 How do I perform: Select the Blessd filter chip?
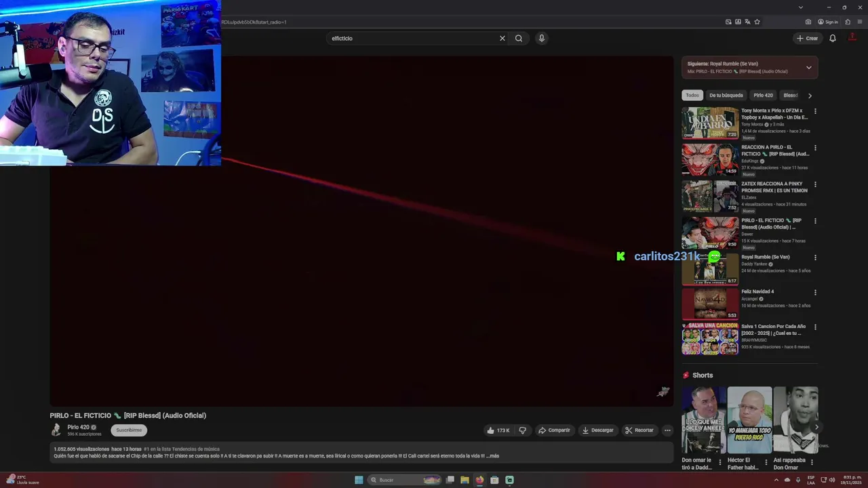[790, 96]
